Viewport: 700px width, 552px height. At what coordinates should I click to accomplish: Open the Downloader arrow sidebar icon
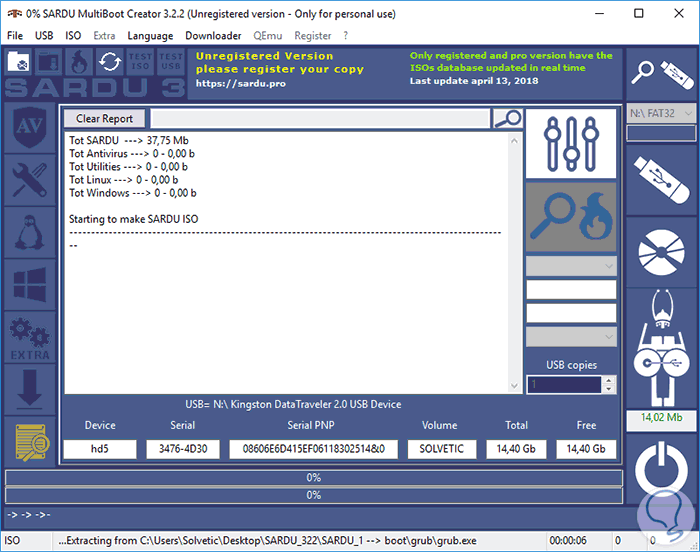click(29, 389)
